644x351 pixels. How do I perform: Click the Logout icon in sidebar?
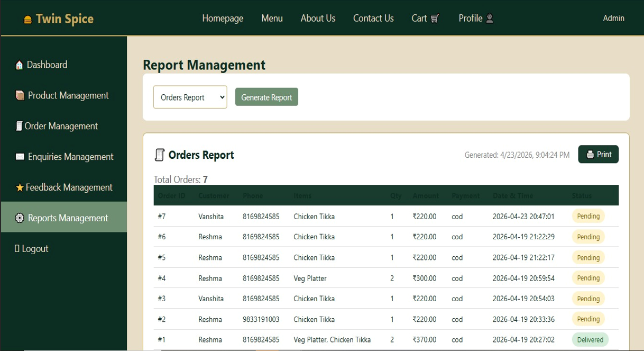click(x=17, y=248)
